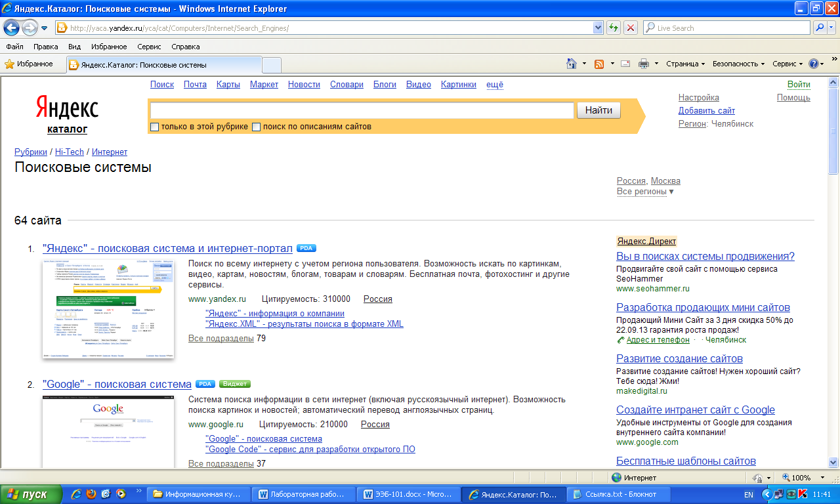Open the Карты link

[x=228, y=85]
